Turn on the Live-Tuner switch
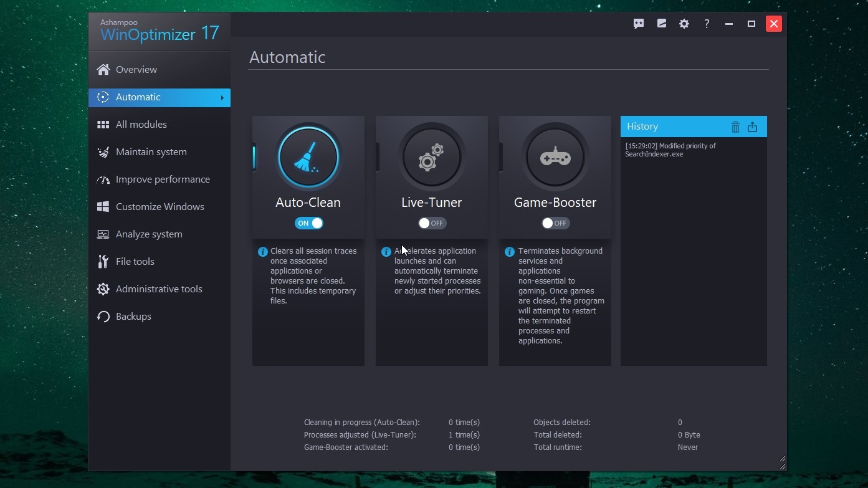This screenshot has width=868, height=488. coord(432,223)
